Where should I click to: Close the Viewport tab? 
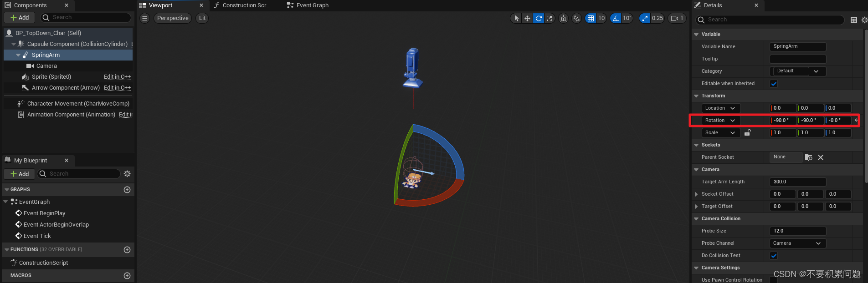[x=201, y=5]
